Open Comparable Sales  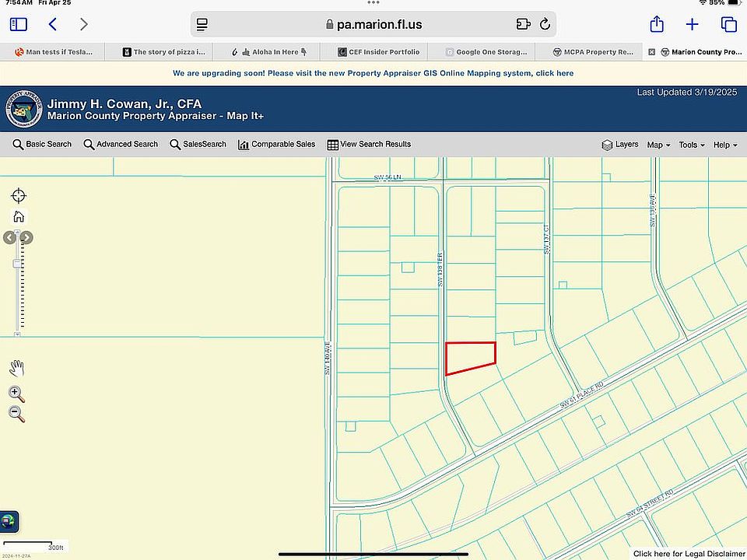click(276, 145)
